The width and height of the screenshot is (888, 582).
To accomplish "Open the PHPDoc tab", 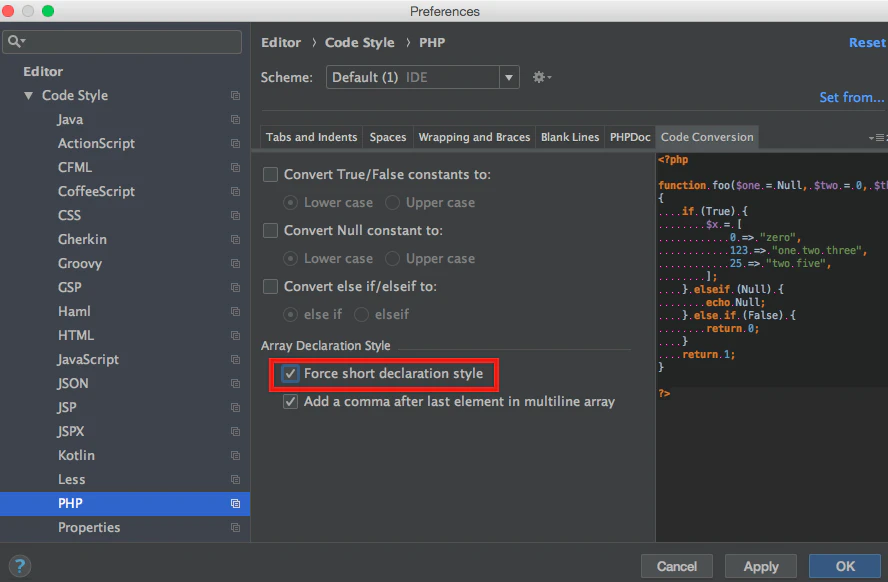I will [x=630, y=137].
